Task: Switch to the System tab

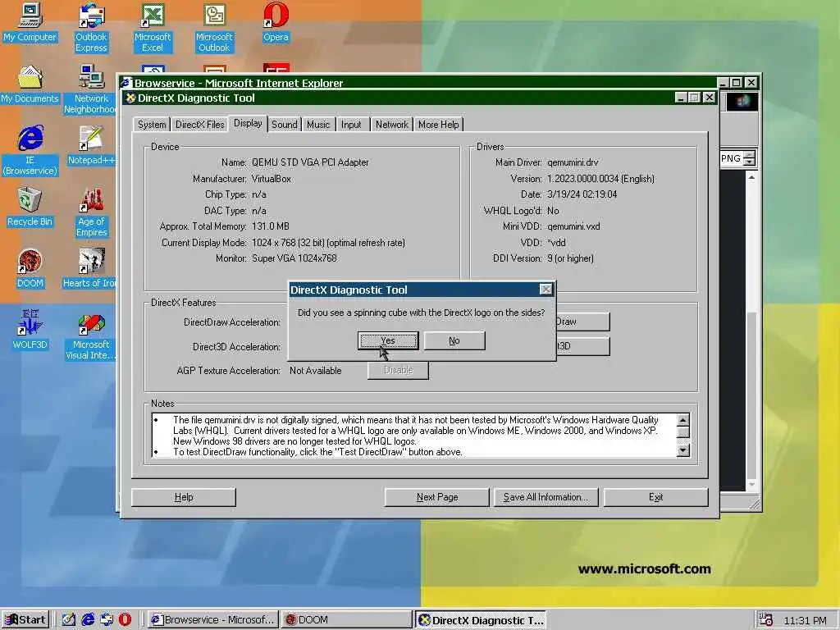Action: [x=152, y=125]
